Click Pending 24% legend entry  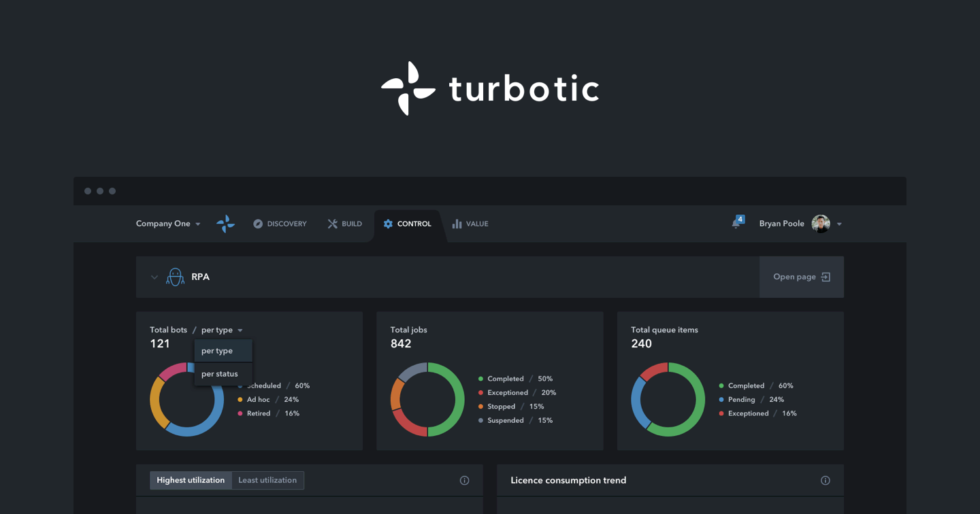pyautogui.click(x=751, y=400)
